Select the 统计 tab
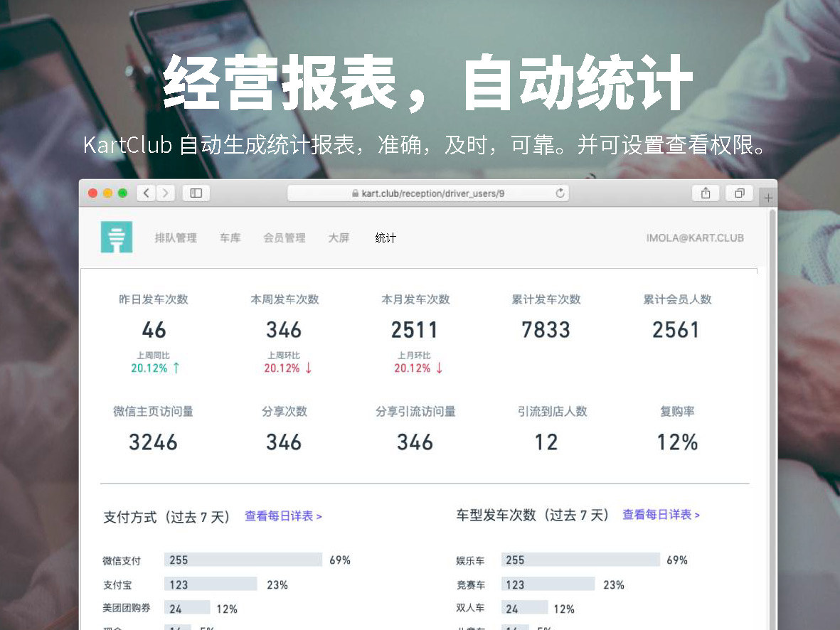Screen dimensions: 840x630 pyautogui.click(x=386, y=238)
